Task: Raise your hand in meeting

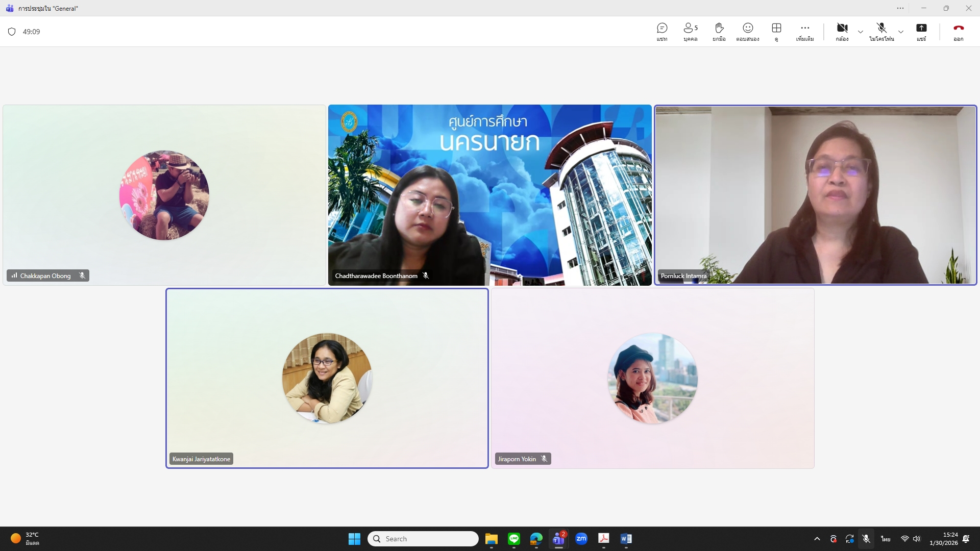Action: pos(719,32)
